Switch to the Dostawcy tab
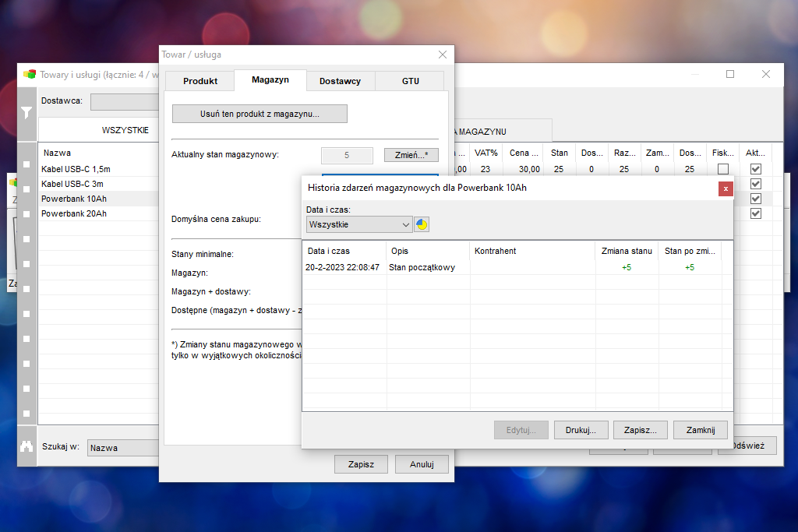The width and height of the screenshot is (798, 532). point(340,81)
